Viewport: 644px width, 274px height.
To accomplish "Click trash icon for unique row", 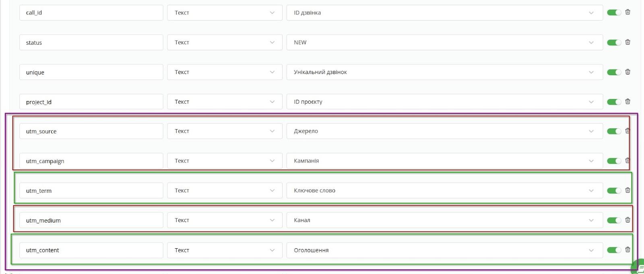I will 627,72.
